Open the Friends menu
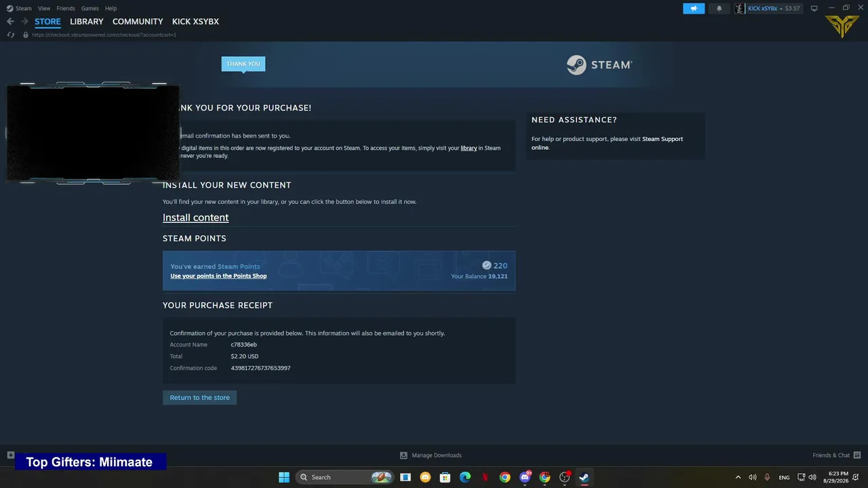The image size is (868, 488). point(66,9)
